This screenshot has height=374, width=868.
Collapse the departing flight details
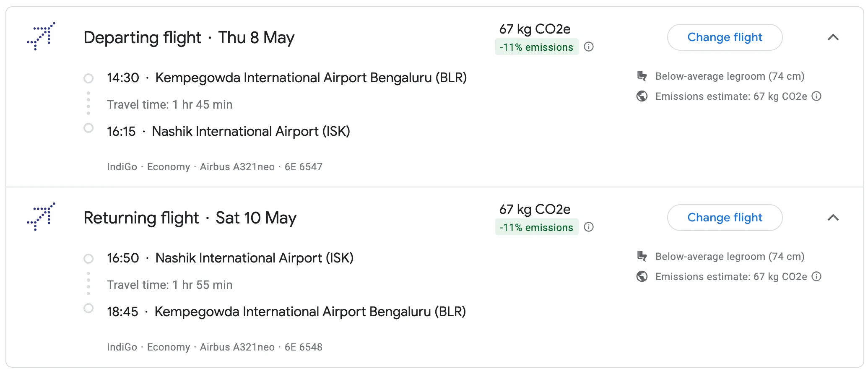[x=833, y=37]
